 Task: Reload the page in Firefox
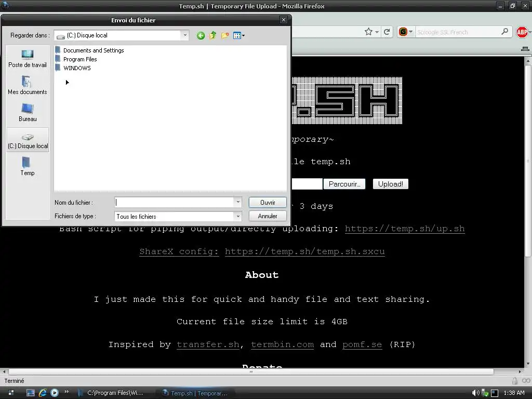[x=387, y=32]
